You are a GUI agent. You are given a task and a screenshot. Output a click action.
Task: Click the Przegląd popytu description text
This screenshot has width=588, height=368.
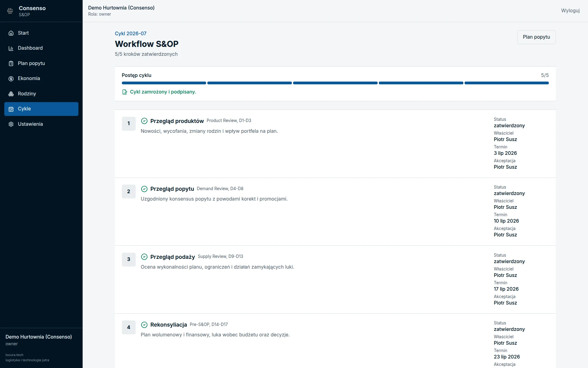click(214, 199)
